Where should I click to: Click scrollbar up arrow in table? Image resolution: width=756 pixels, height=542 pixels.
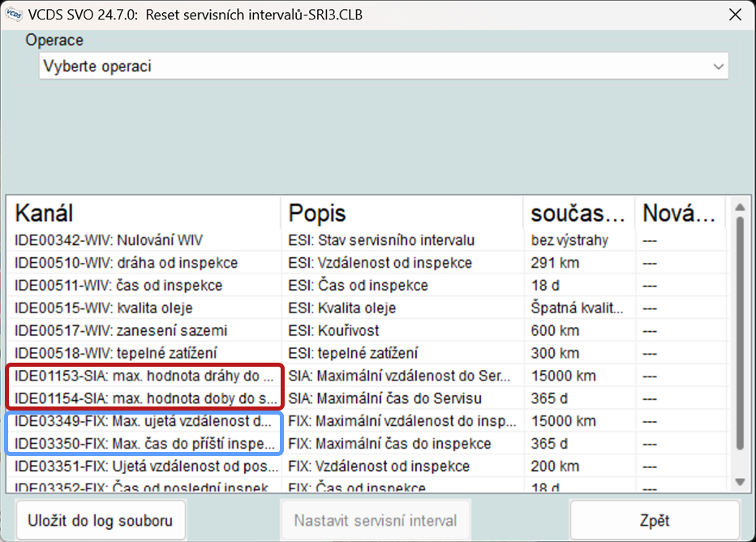741,208
